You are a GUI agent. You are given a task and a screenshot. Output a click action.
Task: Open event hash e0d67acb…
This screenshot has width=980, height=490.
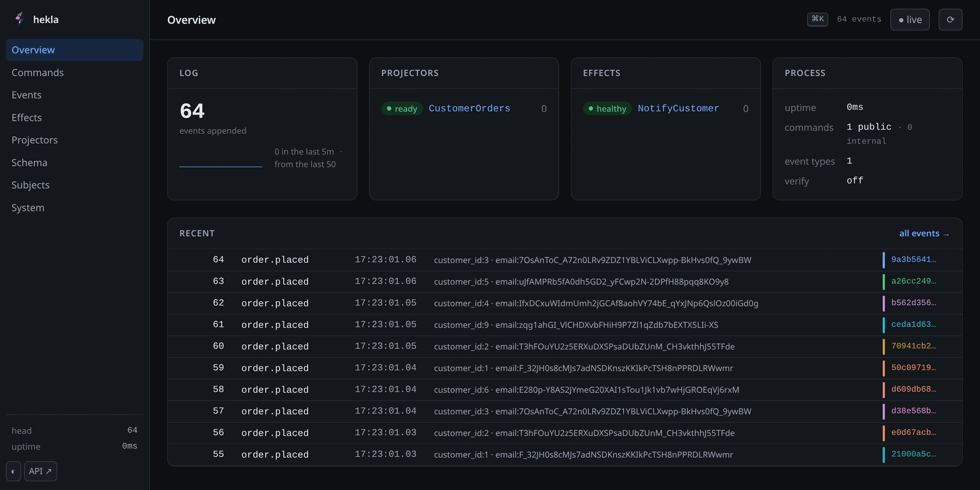[x=914, y=433]
